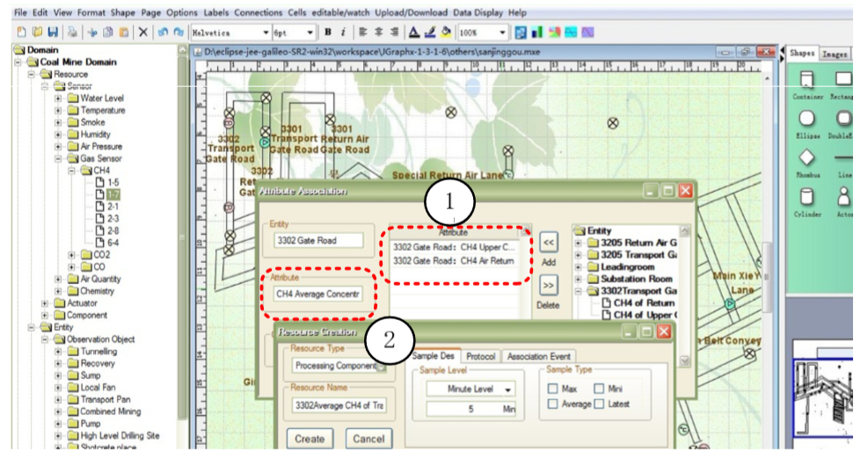Open the Connections menu
This screenshot has width=868, height=452.
[x=258, y=13]
